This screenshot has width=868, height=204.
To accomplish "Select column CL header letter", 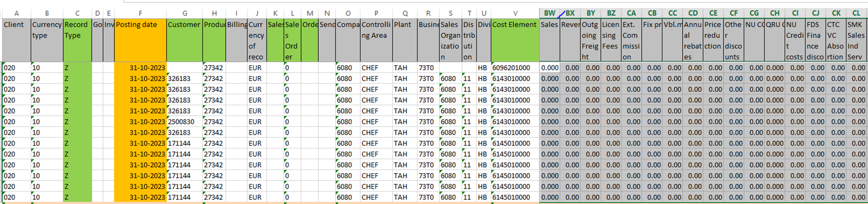I will pyautogui.click(x=856, y=13).
